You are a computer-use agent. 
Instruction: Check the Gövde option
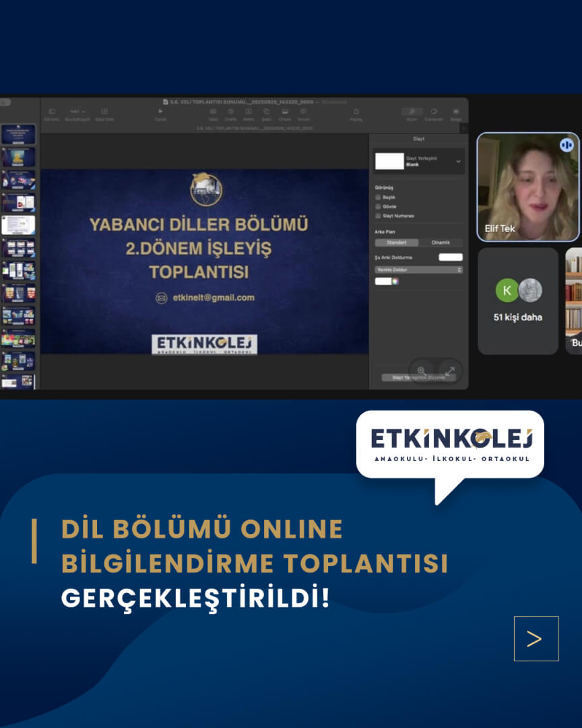(x=378, y=207)
